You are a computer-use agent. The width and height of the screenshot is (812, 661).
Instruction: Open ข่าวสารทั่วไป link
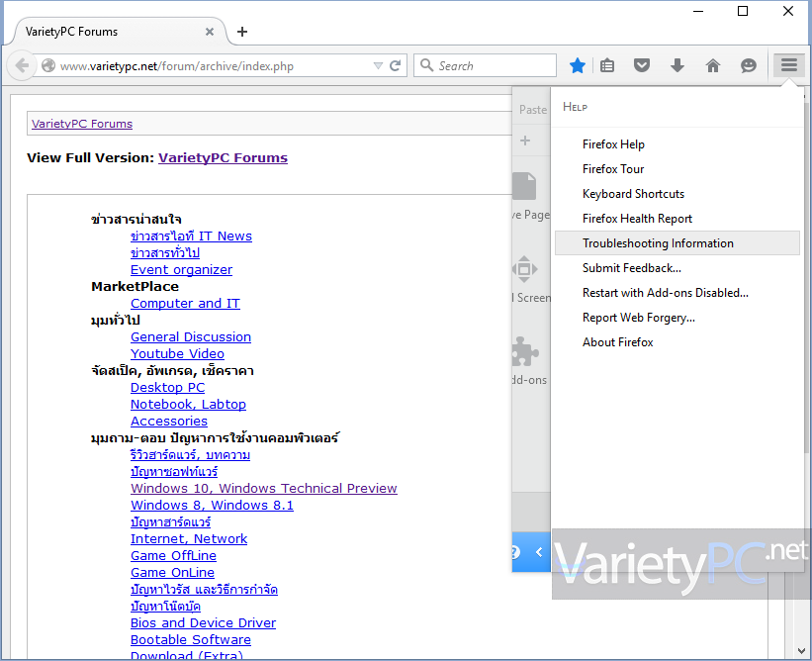point(165,253)
